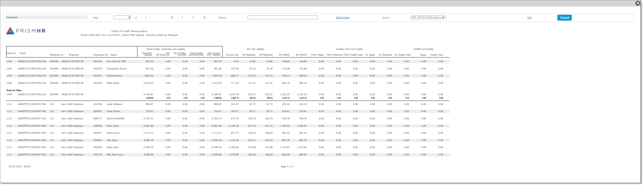Image resolution: width=644 pixels, height=186 pixels.
Task: Advance to the next report page
Action: click(193, 18)
